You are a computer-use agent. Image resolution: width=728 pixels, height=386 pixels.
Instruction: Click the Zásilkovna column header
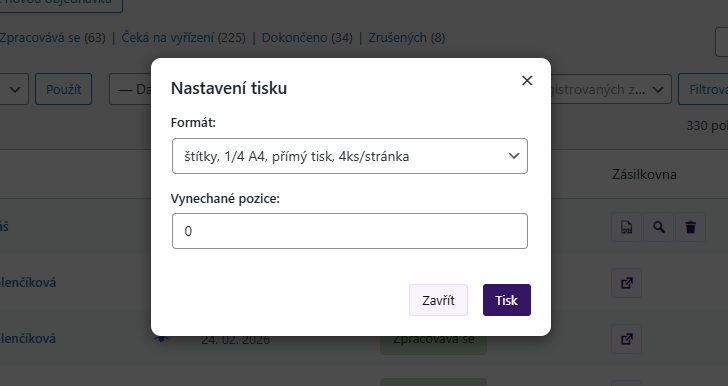coord(644,175)
